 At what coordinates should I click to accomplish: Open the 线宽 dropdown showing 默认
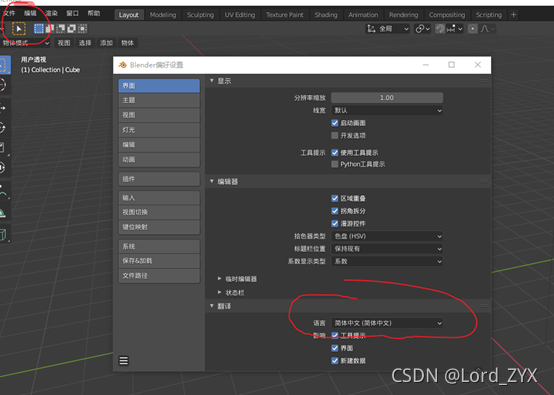tap(387, 111)
